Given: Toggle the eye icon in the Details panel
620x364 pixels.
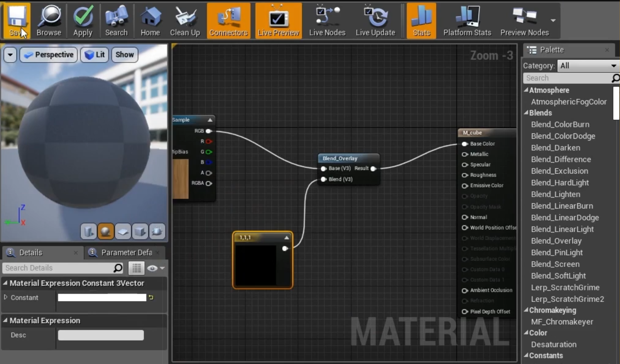Looking at the screenshot, I should 153,268.
